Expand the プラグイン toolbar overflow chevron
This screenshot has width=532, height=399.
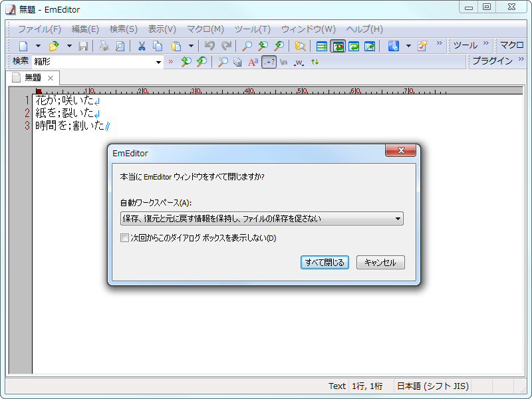tap(521, 59)
